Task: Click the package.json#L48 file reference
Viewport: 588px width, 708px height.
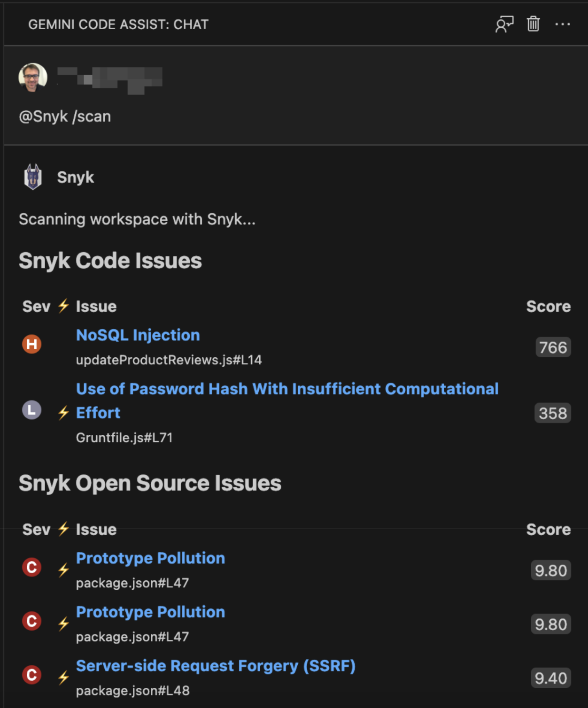Action: click(133, 691)
